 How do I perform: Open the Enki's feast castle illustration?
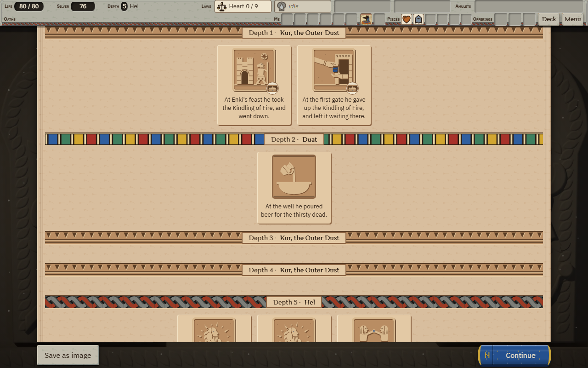point(254,70)
